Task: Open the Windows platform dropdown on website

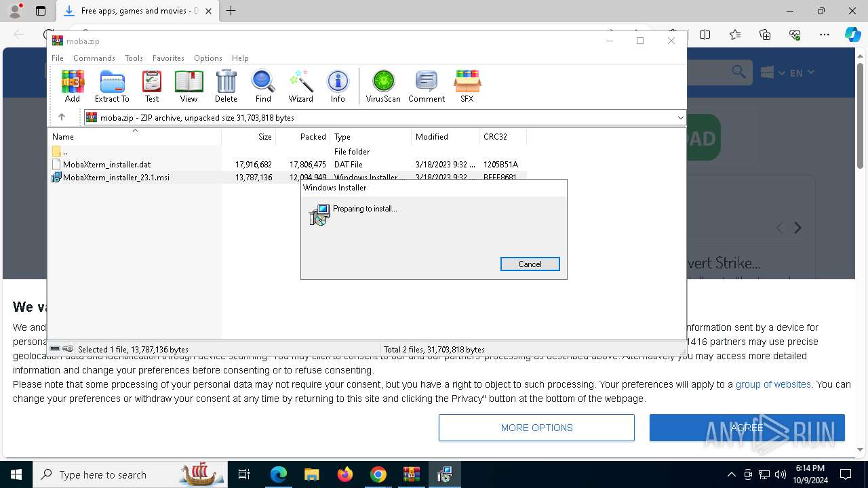Action: pyautogui.click(x=772, y=73)
